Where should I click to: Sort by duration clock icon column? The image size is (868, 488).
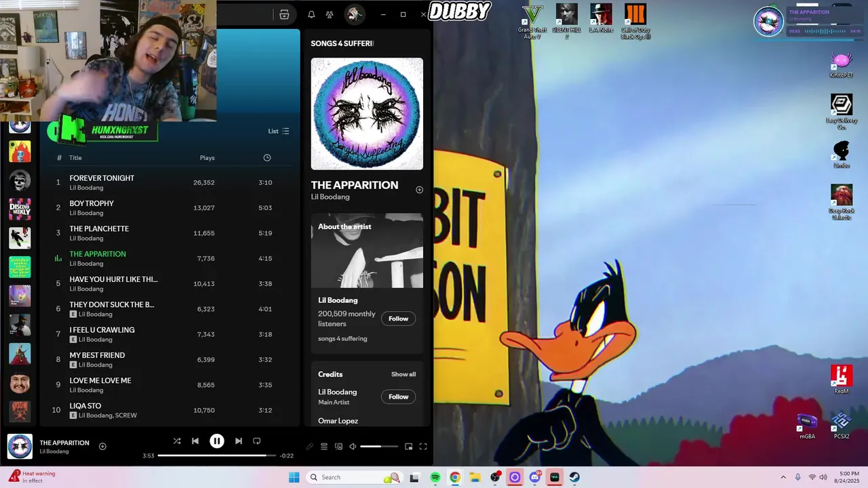point(267,158)
